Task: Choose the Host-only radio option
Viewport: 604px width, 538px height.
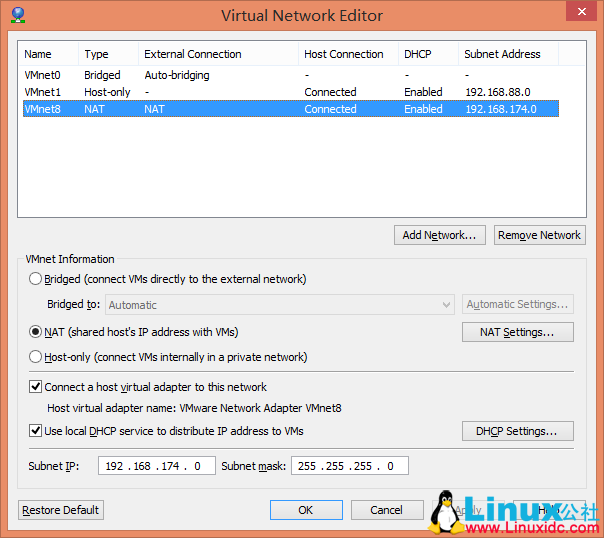Action: click(x=37, y=357)
